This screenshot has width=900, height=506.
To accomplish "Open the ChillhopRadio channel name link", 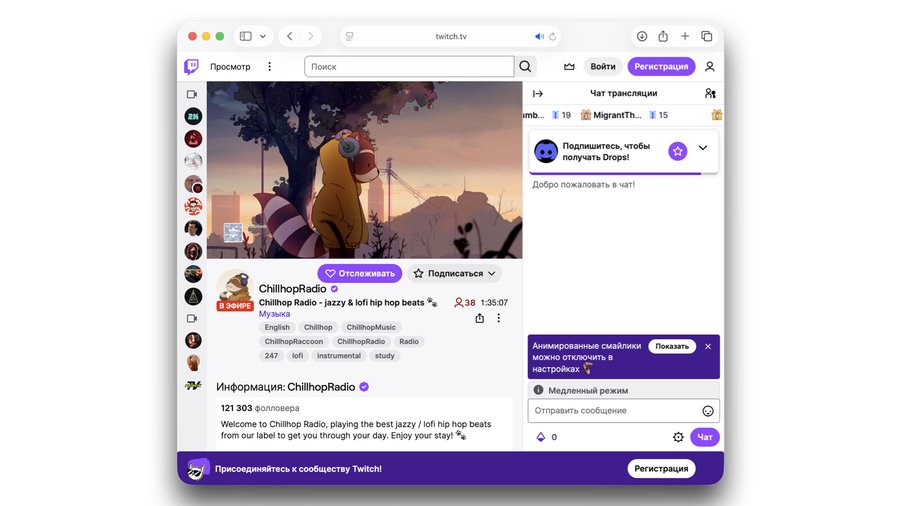I will coord(292,289).
